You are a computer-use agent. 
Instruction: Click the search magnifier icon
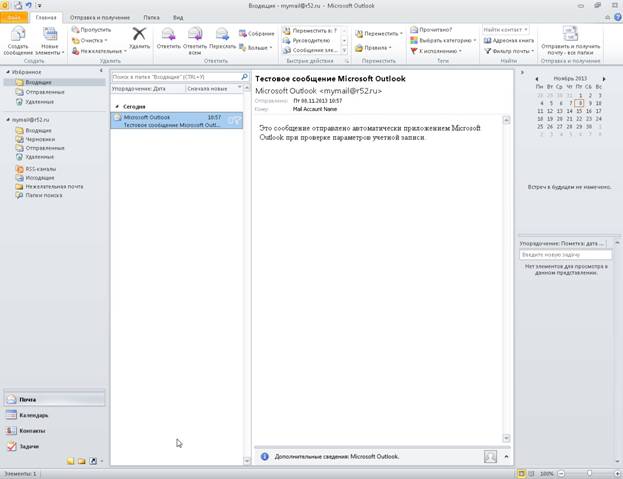245,77
